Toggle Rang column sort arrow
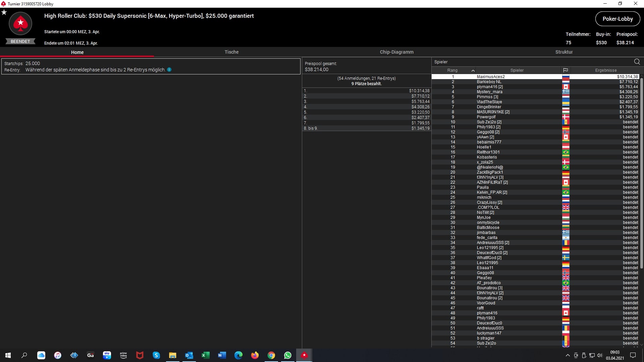This screenshot has width=644, height=362. 473,70
